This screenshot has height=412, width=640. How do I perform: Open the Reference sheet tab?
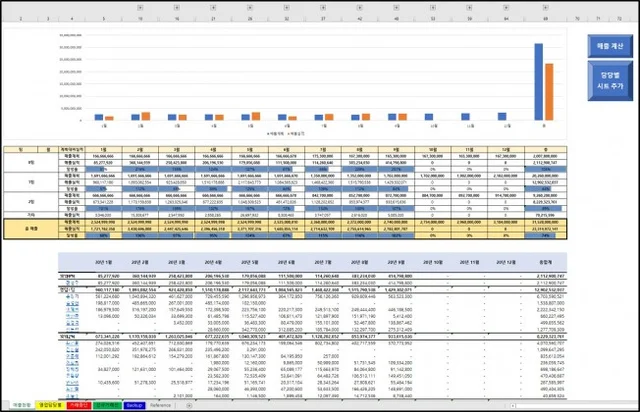161,405
